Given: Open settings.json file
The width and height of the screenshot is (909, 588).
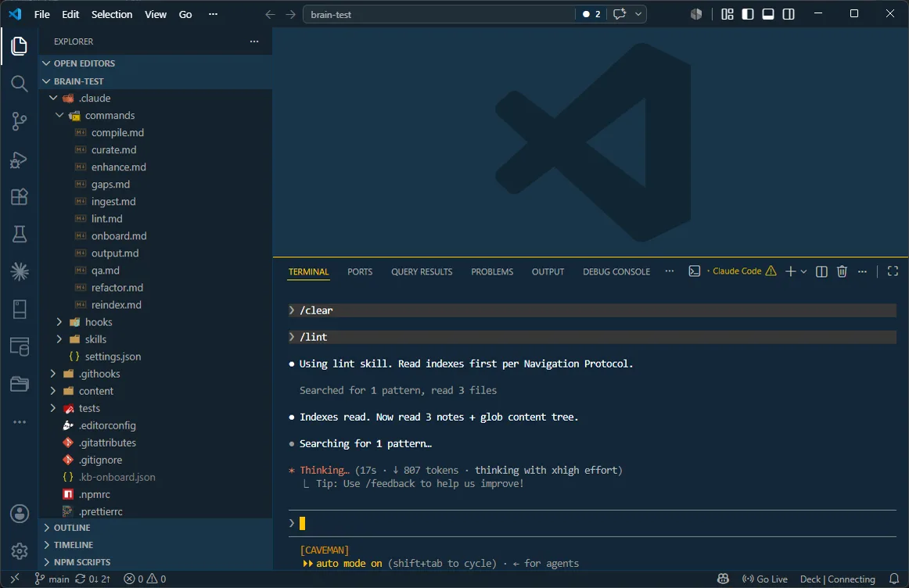Looking at the screenshot, I should (113, 357).
